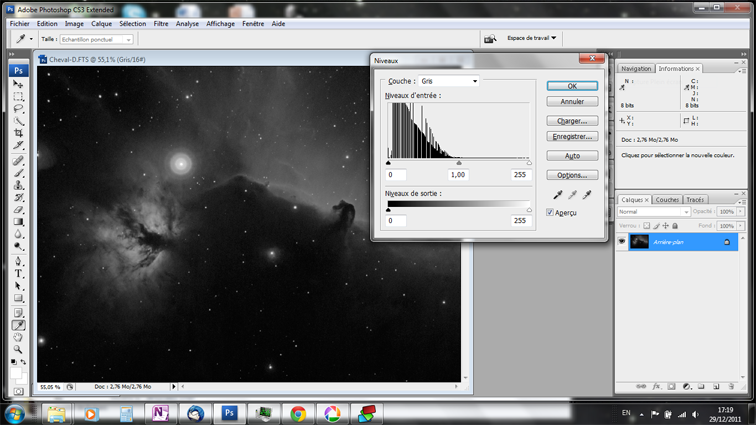Open the status bar info arrow menu
The width and height of the screenshot is (756, 425).
[174, 386]
